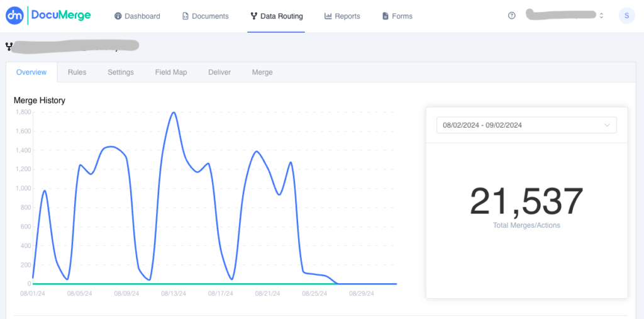Select the Settings tab
Screen dimensions: 644x319
click(x=121, y=72)
